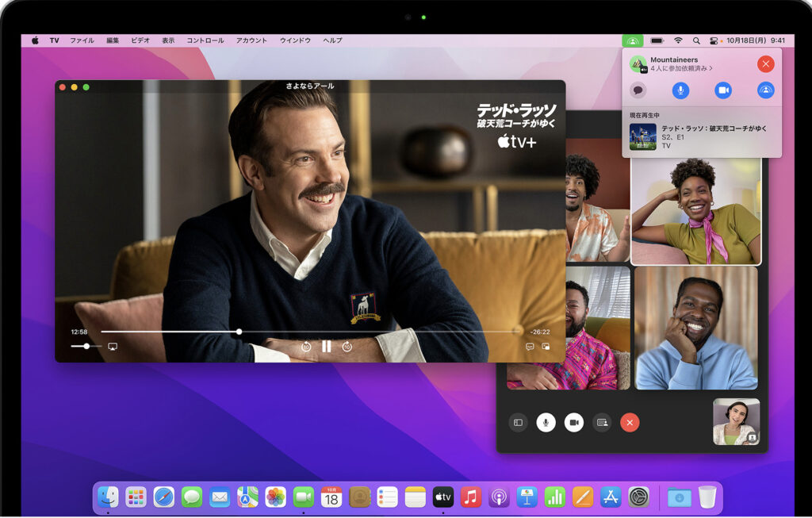Viewport: 812px width, 518px height.
Task: End the Mountaineers call from the panel
Action: coord(765,64)
